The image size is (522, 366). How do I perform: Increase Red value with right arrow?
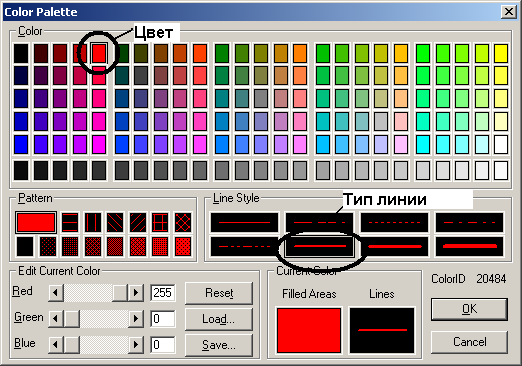click(136, 293)
